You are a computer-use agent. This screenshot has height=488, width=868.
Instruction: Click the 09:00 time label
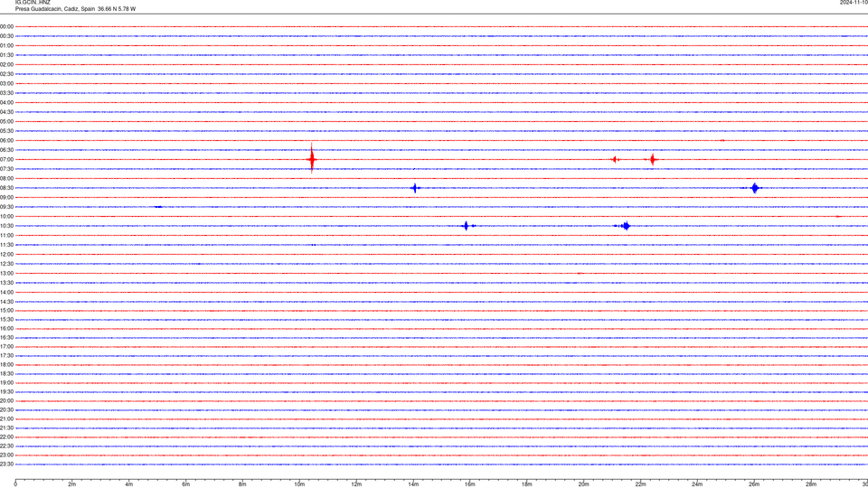point(6,198)
